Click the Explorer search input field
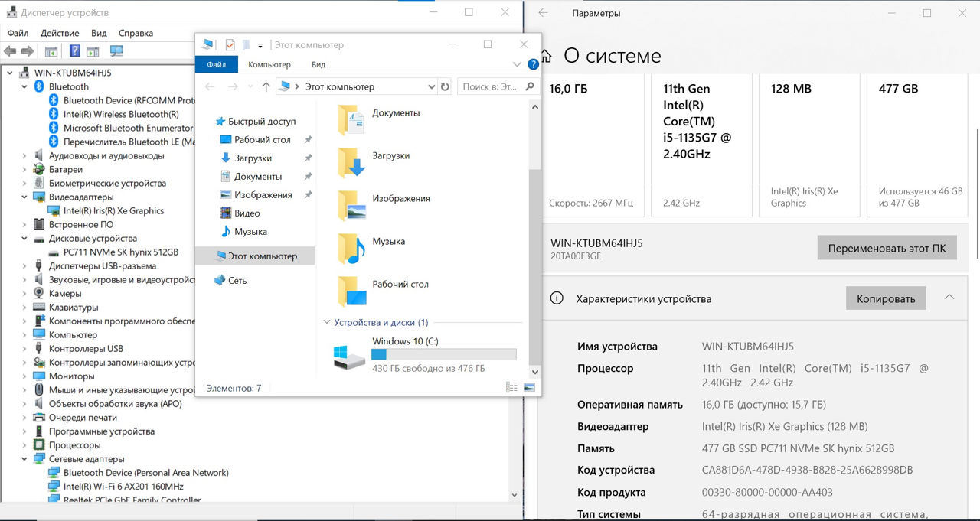Image resolution: width=980 pixels, height=521 pixels. pos(490,86)
